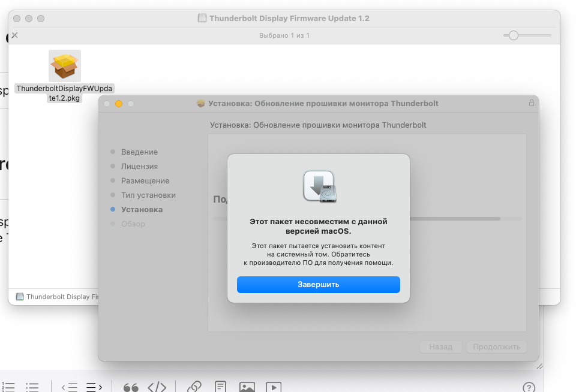
Task: Insert a hyperlink
Action: (x=194, y=388)
